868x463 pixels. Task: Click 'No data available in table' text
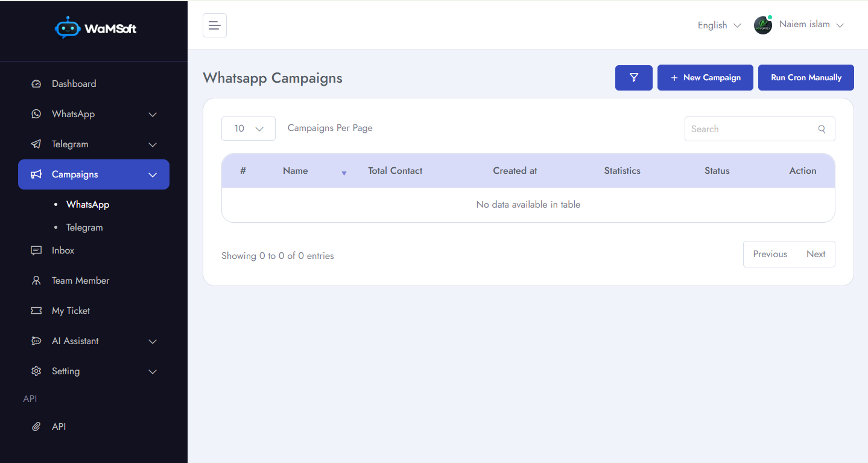528,205
